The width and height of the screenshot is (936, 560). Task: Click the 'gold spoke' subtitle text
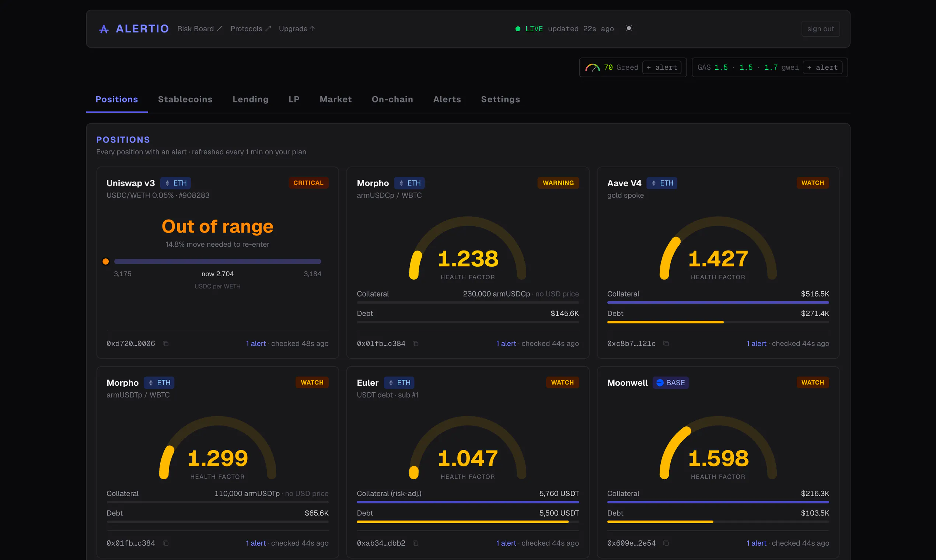click(625, 196)
